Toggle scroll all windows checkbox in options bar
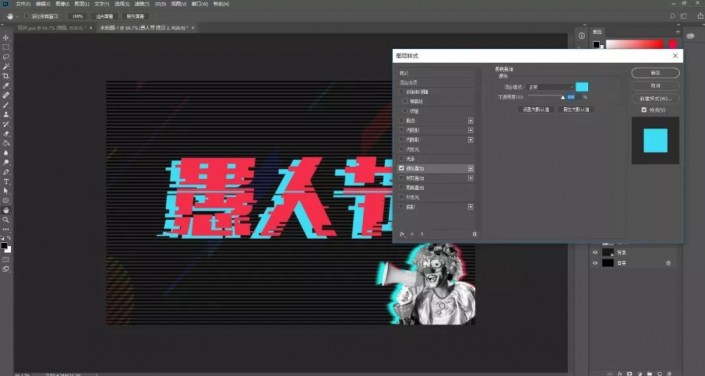705x376 pixels. point(27,16)
